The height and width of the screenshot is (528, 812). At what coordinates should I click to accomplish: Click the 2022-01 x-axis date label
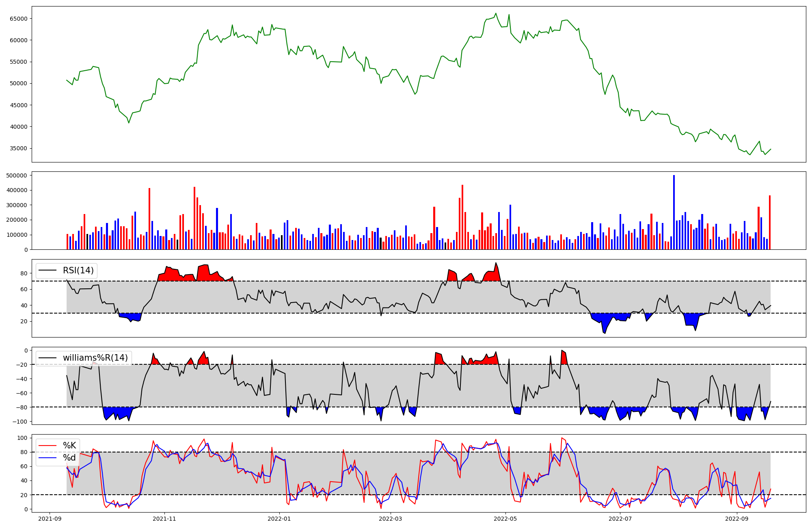pos(279,519)
